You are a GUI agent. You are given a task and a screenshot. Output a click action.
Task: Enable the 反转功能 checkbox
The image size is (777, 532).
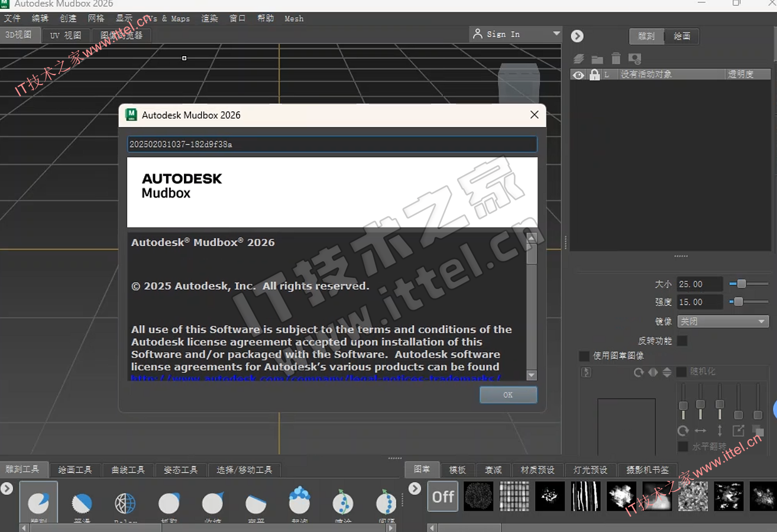(x=682, y=341)
